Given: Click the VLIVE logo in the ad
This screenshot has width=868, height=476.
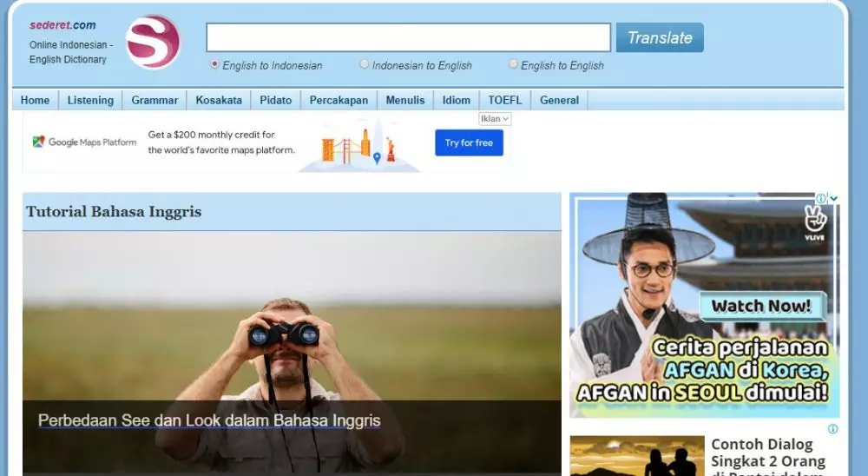Looking at the screenshot, I should coord(815,222).
